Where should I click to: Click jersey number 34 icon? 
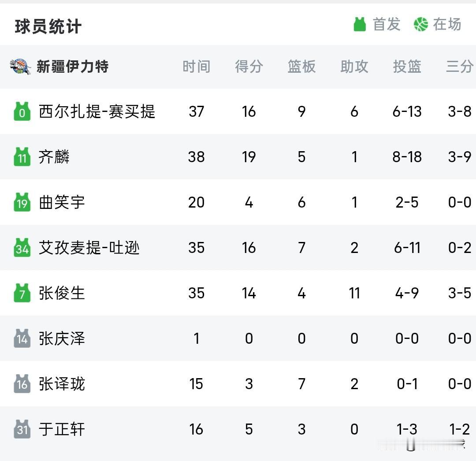[22, 248]
